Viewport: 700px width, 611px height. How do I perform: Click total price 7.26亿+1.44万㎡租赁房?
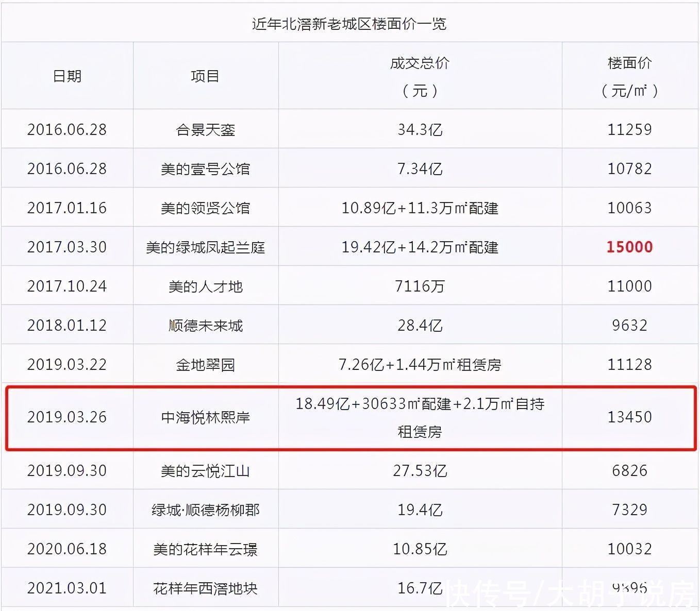(x=420, y=365)
